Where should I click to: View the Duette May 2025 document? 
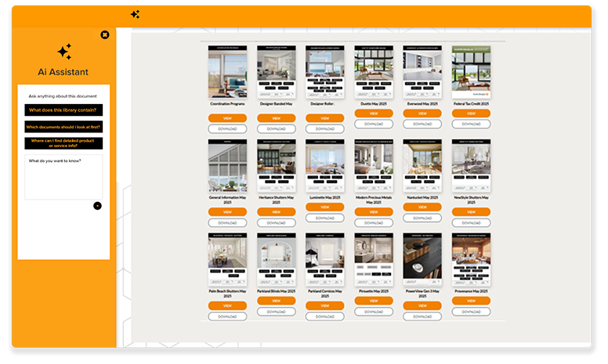click(374, 114)
